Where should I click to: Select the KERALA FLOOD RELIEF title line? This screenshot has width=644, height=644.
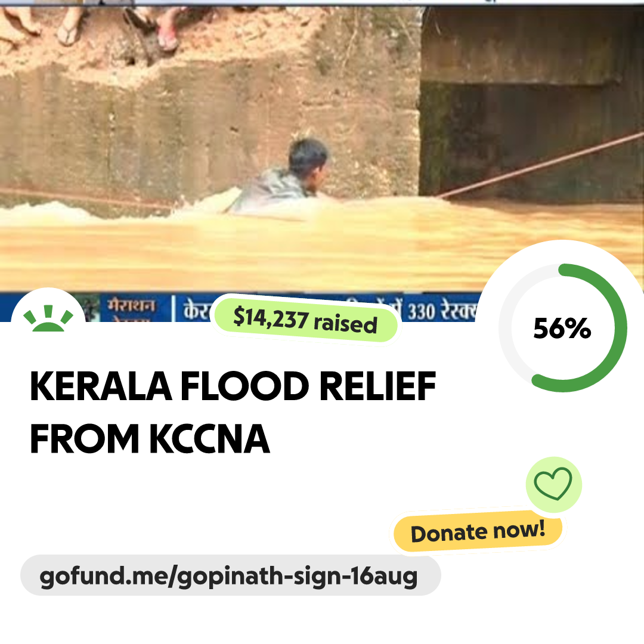click(233, 388)
